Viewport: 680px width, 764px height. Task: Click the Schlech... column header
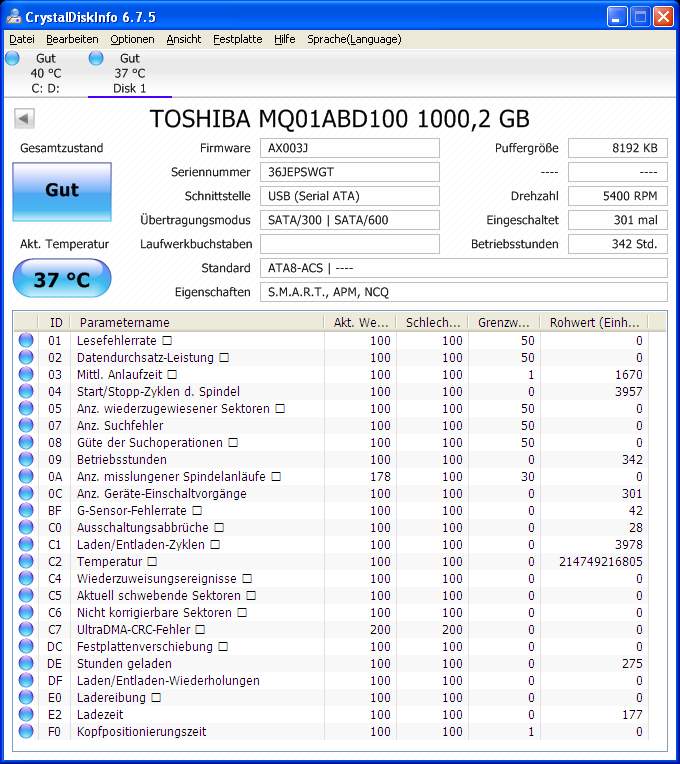tap(432, 322)
